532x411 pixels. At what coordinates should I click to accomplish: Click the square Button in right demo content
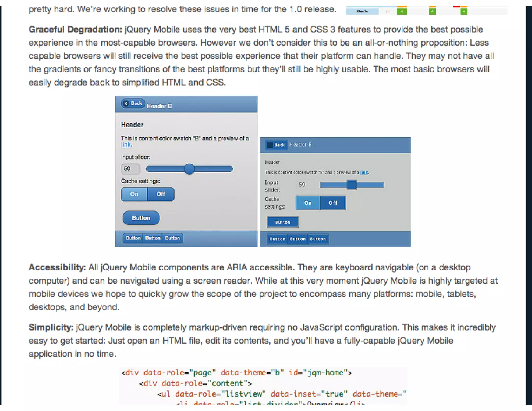tap(283, 222)
